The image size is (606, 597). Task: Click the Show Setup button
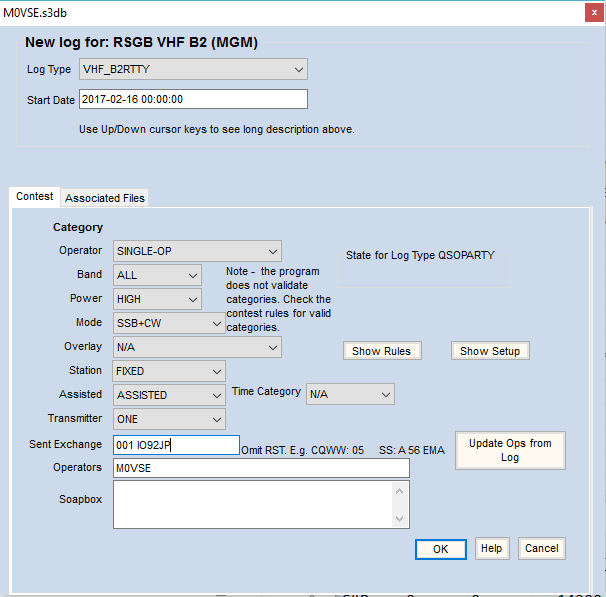coord(489,351)
